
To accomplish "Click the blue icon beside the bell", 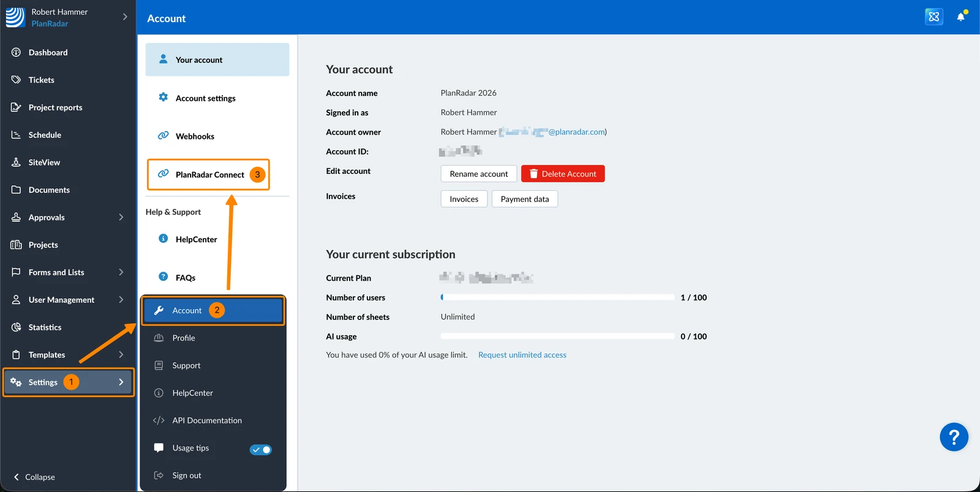I will (934, 17).
